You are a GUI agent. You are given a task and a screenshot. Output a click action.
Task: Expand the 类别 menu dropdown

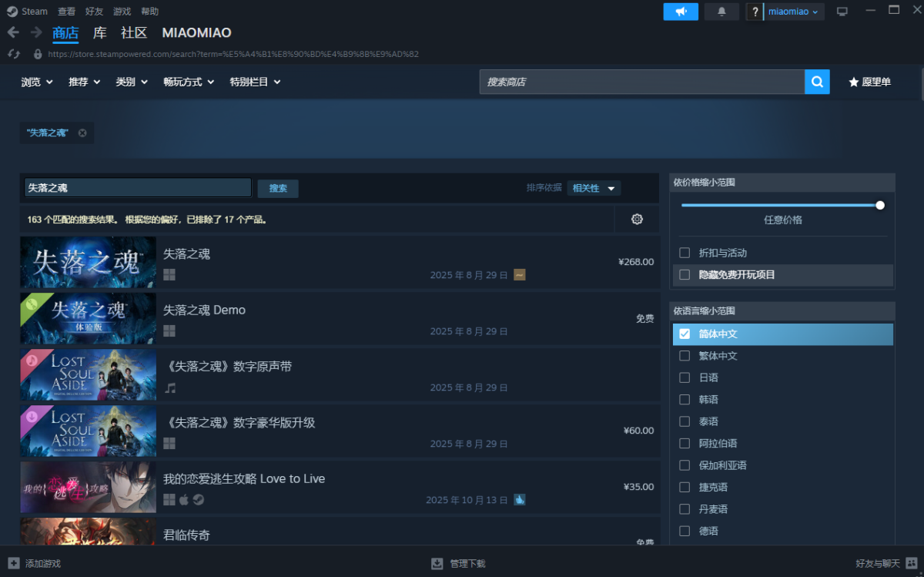pos(131,82)
